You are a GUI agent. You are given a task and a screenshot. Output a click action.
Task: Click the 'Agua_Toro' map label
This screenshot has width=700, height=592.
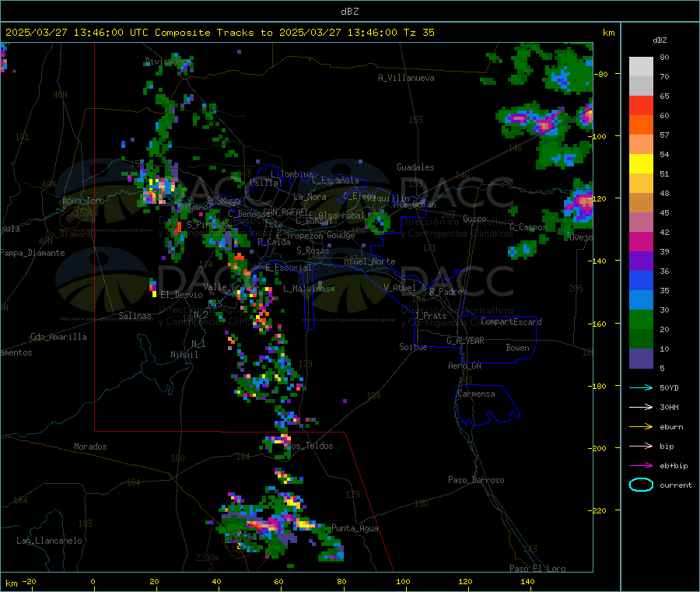coord(83,201)
